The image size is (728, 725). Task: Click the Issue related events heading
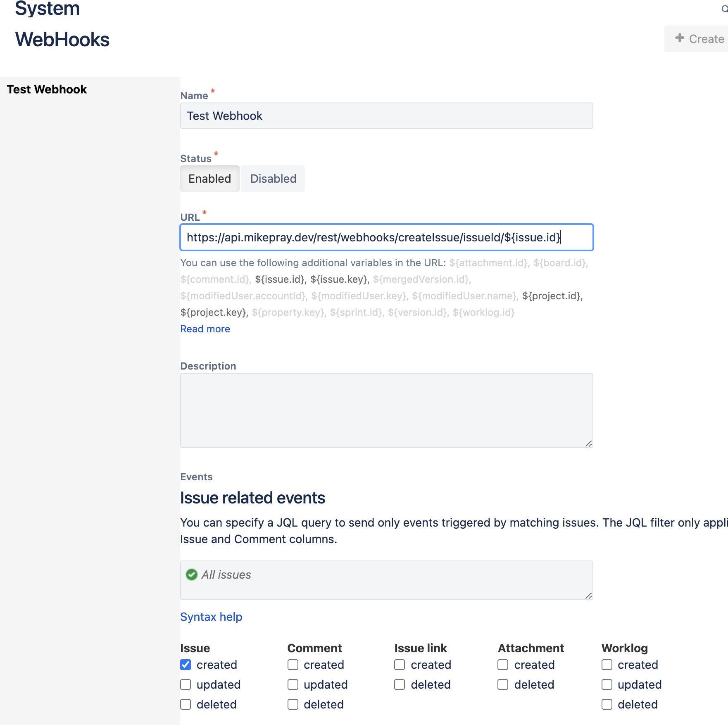(x=252, y=498)
